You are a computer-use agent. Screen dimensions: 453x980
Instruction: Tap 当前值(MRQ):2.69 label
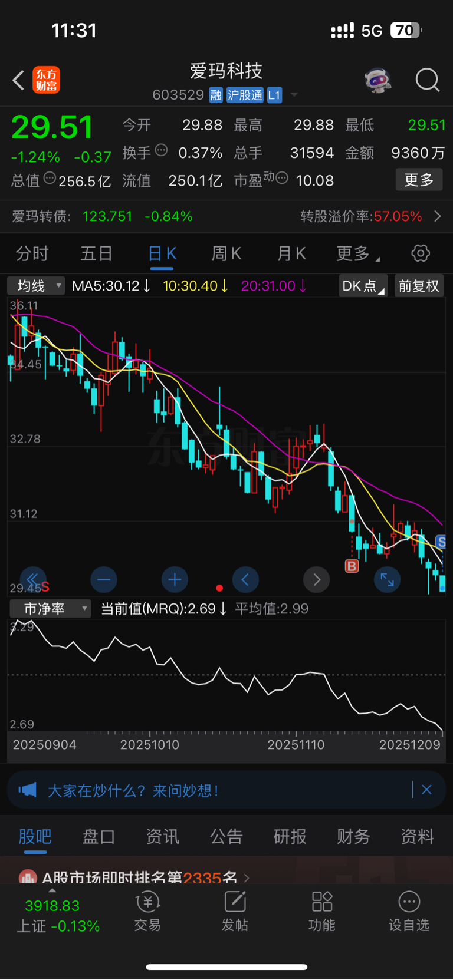pos(163,609)
